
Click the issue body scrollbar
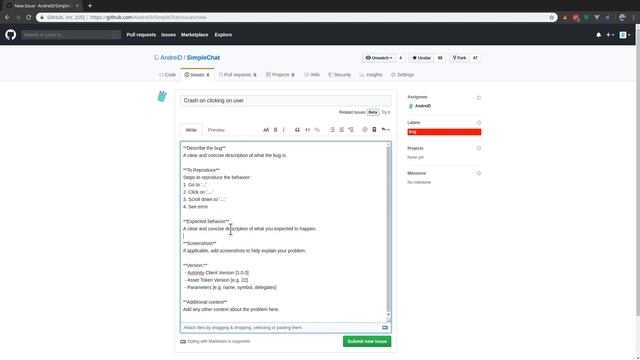click(x=388, y=232)
